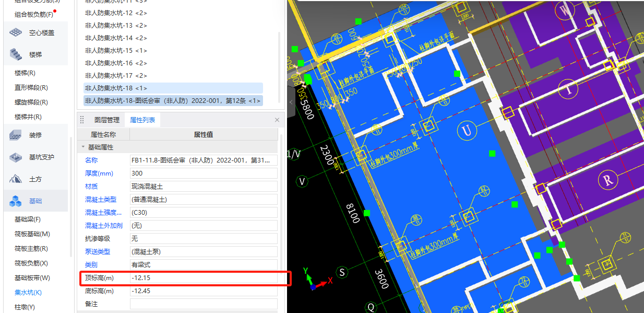The height and width of the screenshot is (313, 644).
Task: Open the 土方 category icon
Action: point(15,179)
